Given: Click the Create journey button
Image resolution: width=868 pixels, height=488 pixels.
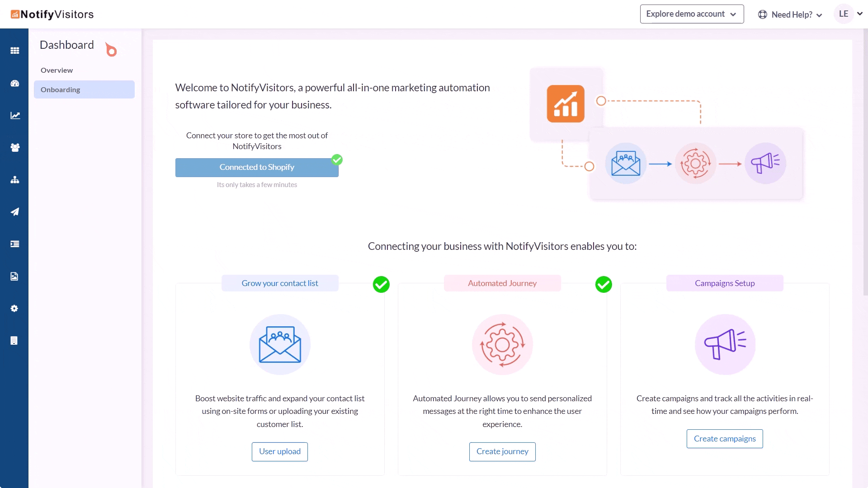Looking at the screenshot, I should 502,451.
